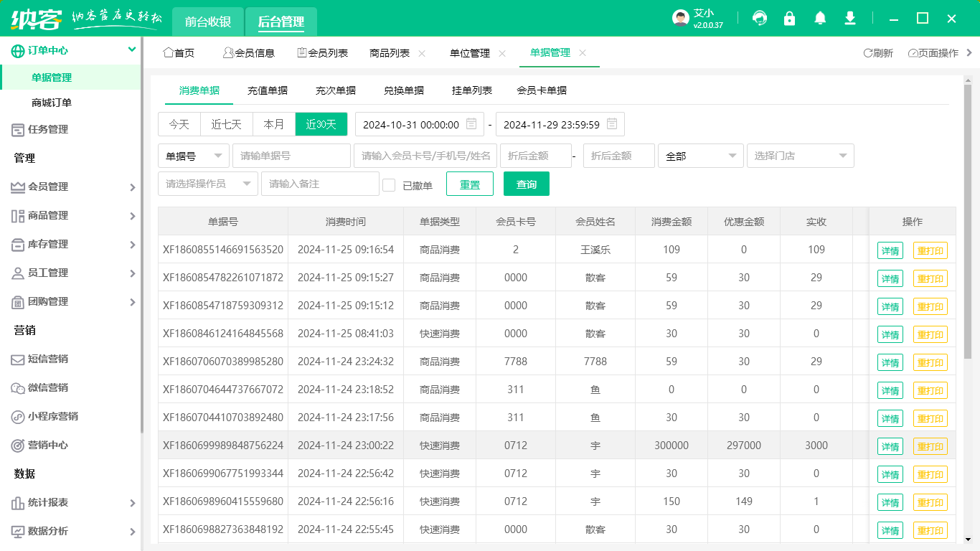The height and width of the screenshot is (551, 980).
Task: Click the start date 2024-10-31 00:00:00 field
Action: coord(420,124)
